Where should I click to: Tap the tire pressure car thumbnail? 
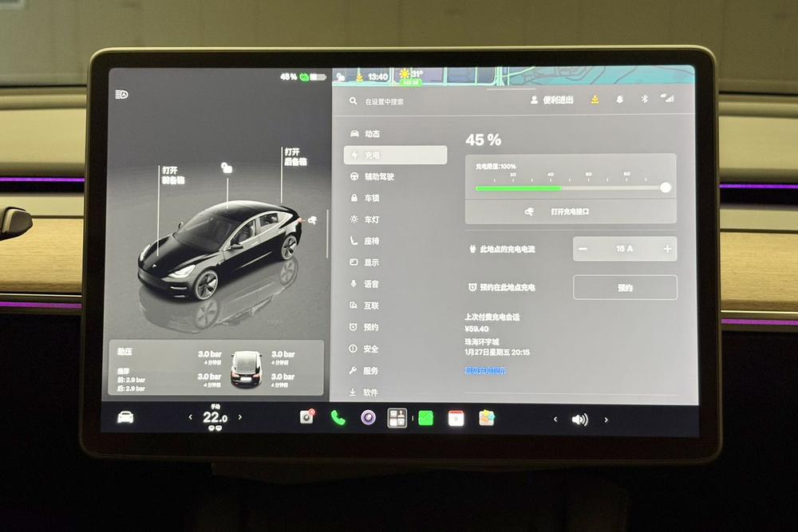click(x=247, y=368)
